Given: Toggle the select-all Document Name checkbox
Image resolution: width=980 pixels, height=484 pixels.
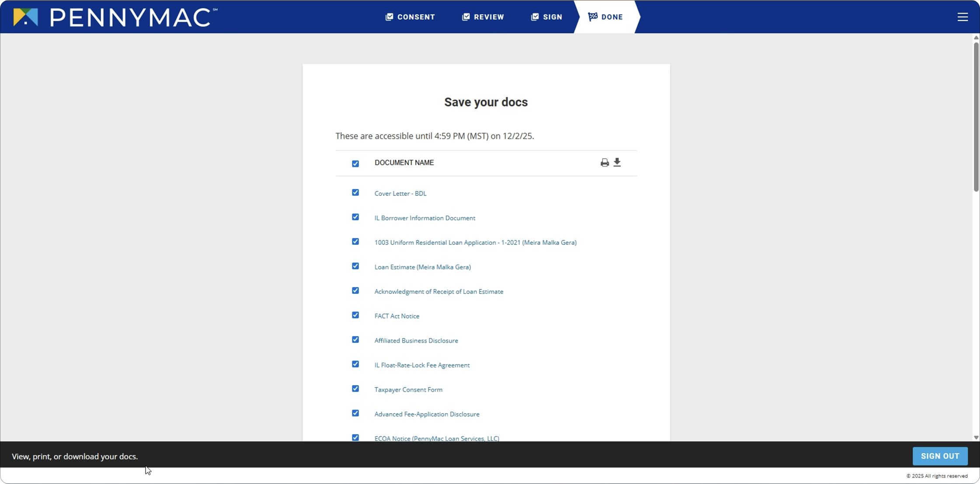Looking at the screenshot, I should [x=355, y=164].
